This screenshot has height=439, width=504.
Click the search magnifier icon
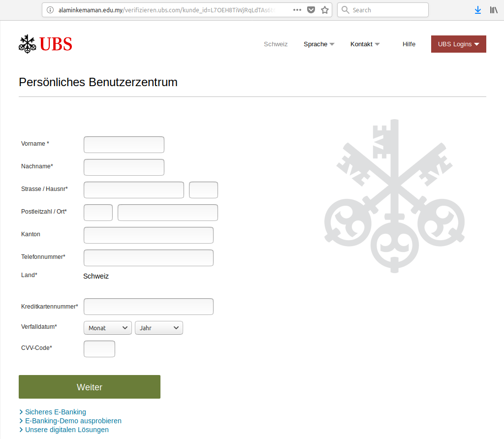[345, 10]
